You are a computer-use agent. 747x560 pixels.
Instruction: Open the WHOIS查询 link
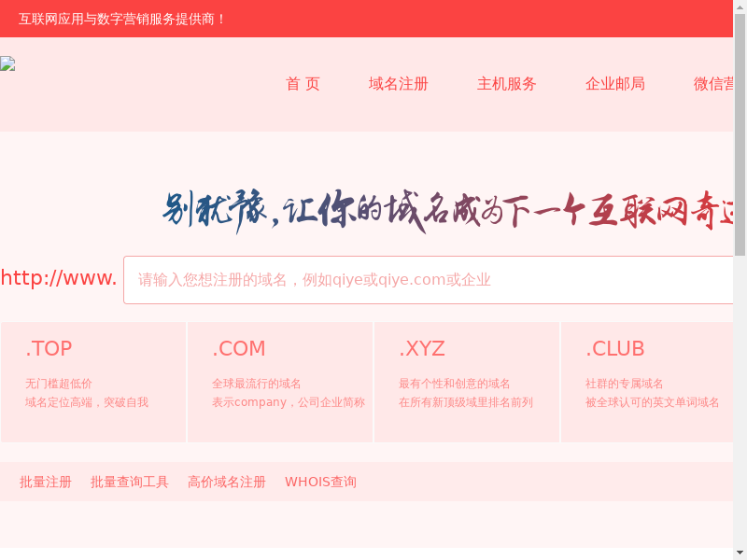coord(320,482)
